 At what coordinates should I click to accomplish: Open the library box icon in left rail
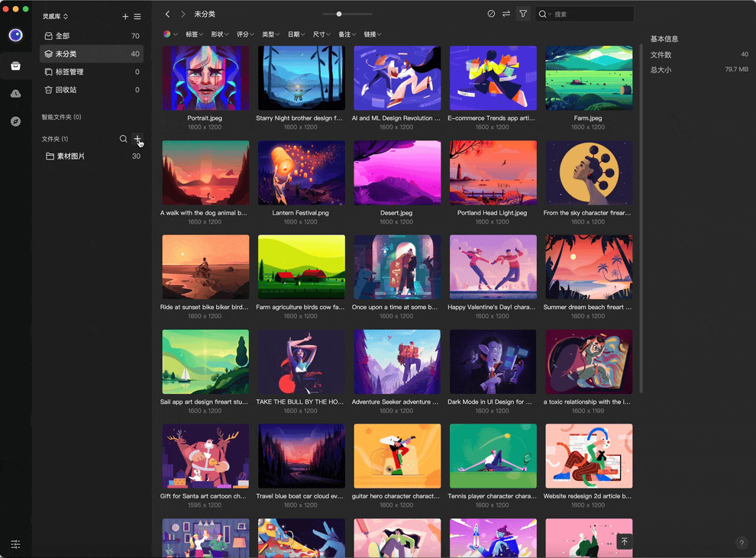point(15,66)
